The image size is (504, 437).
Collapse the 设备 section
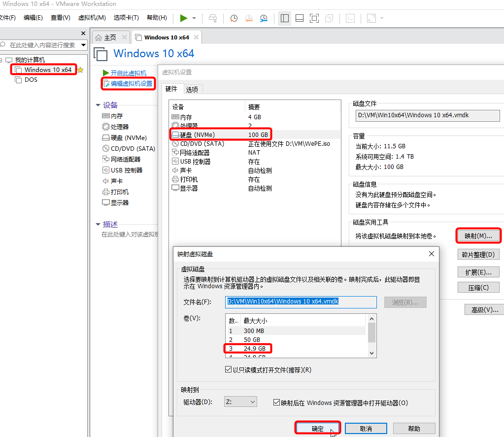[x=98, y=105]
